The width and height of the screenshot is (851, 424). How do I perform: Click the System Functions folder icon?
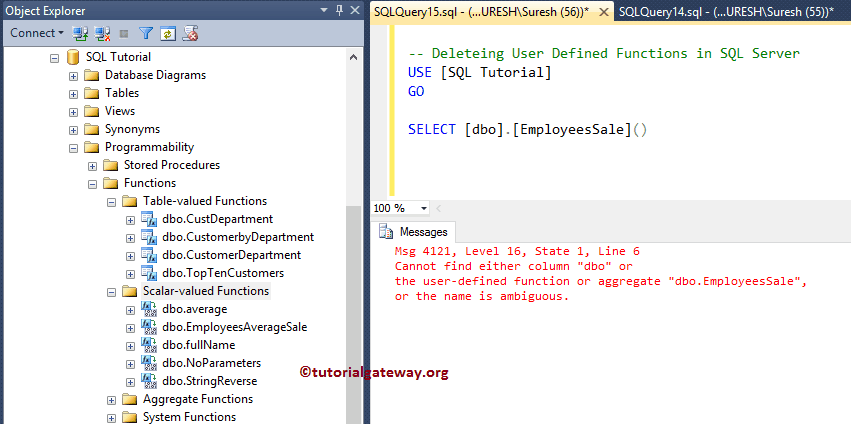click(x=130, y=417)
